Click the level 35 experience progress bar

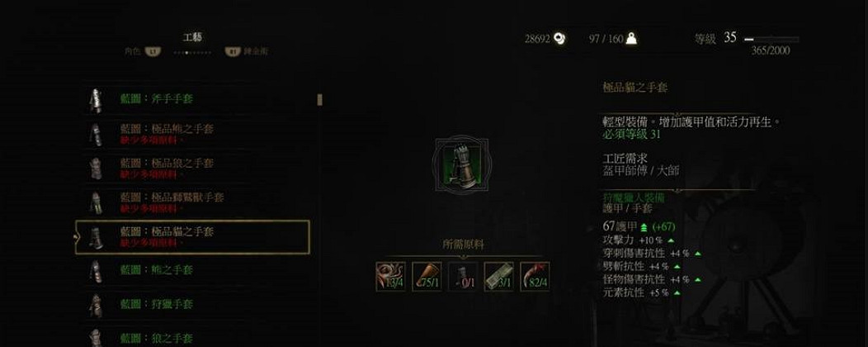(x=771, y=40)
